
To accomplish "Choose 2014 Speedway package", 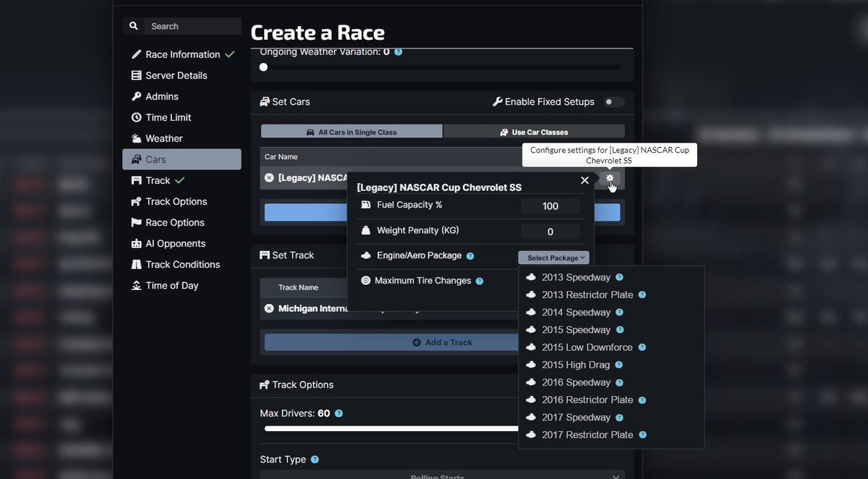I will click(x=576, y=313).
